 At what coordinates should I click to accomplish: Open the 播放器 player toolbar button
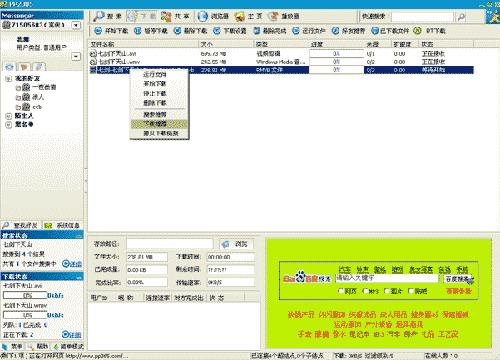[x=284, y=16]
